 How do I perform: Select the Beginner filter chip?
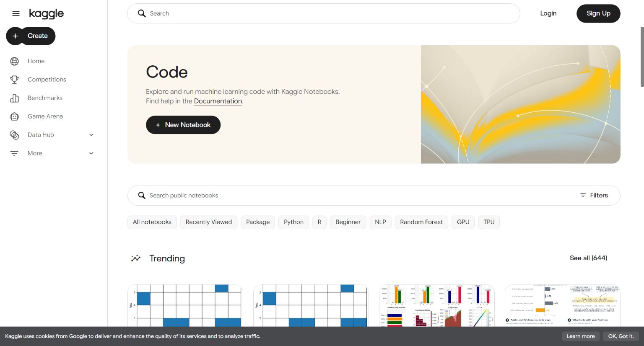pyautogui.click(x=348, y=222)
